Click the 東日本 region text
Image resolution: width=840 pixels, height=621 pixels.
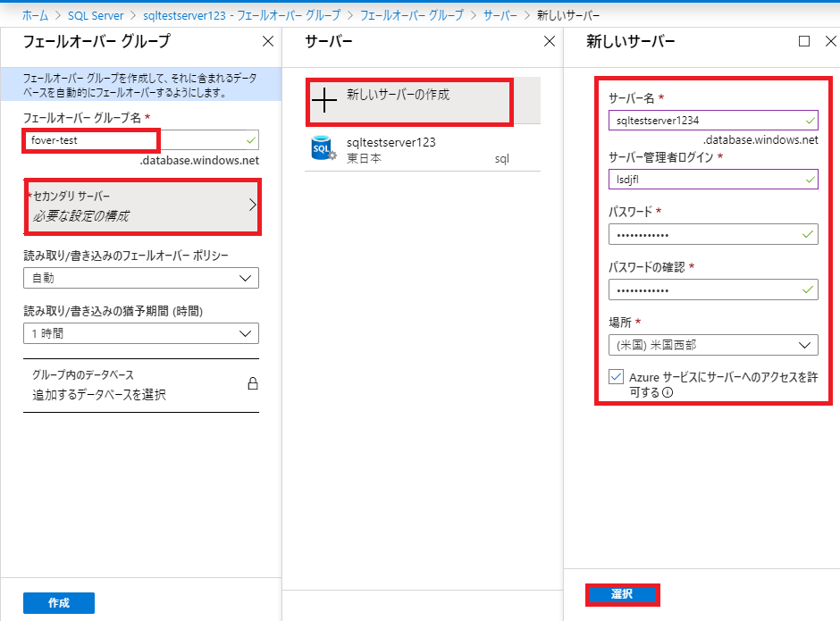coord(365,158)
